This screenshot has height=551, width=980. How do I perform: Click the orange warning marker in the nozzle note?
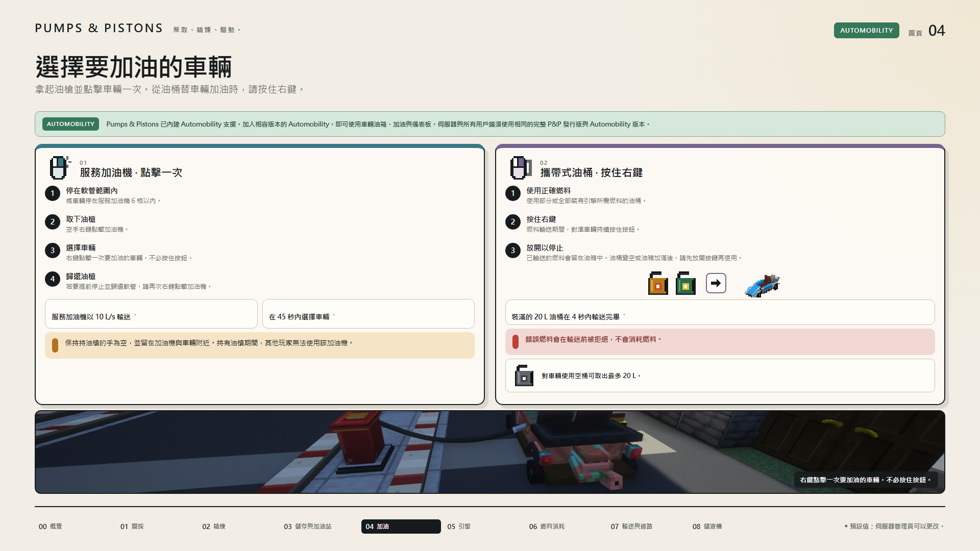point(55,345)
